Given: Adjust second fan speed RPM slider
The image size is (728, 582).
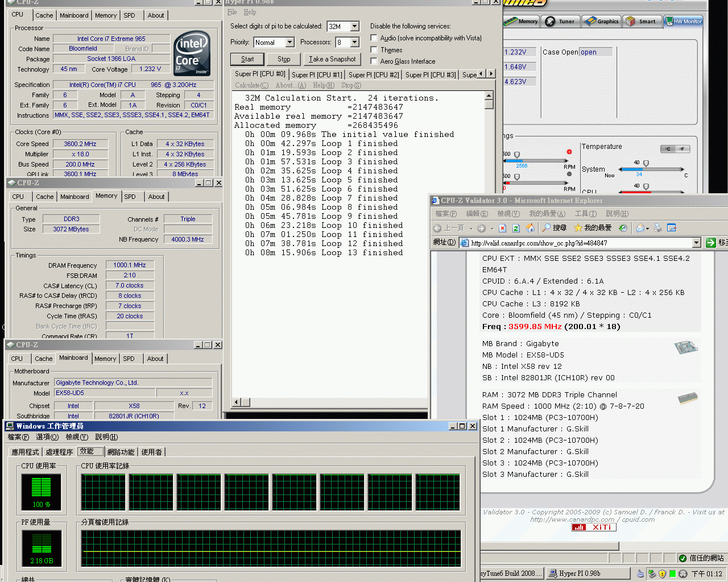Looking at the screenshot, I should (517, 178).
